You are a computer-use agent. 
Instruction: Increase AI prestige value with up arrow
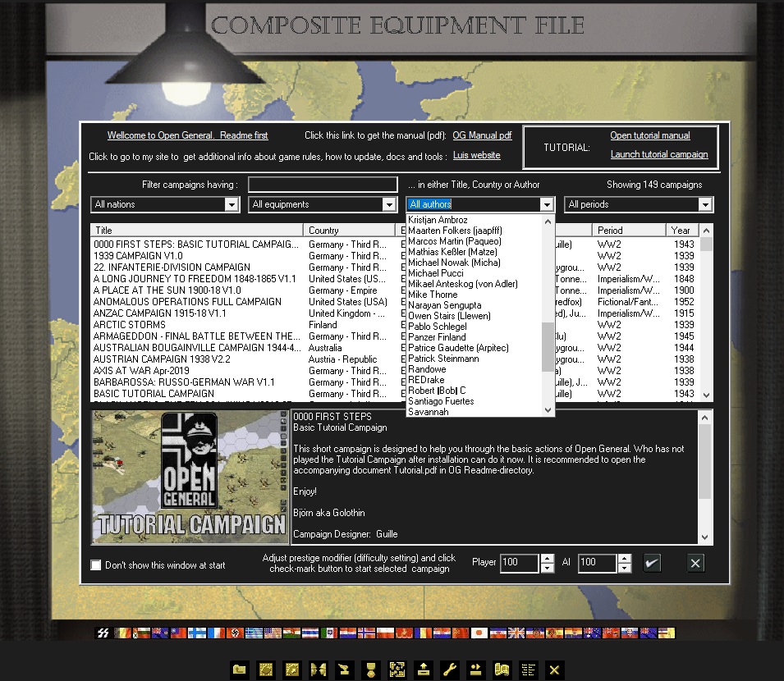[624, 559]
